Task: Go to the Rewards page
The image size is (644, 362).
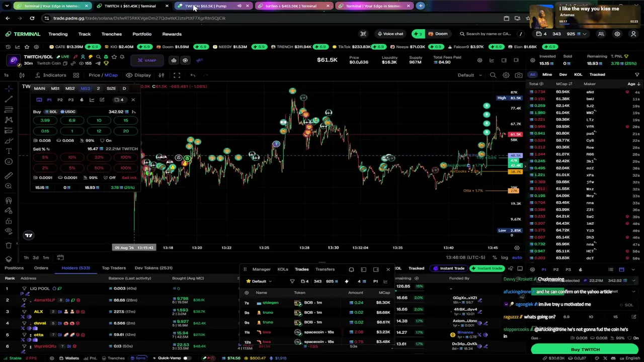Action: tap(172, 34)
